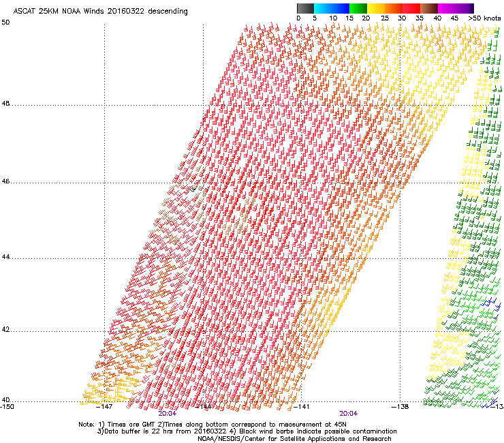
Task: Click the 'NOAA/NESDIS/Center for Satellite Applications and Research' credit
Action: click(294, 439)
